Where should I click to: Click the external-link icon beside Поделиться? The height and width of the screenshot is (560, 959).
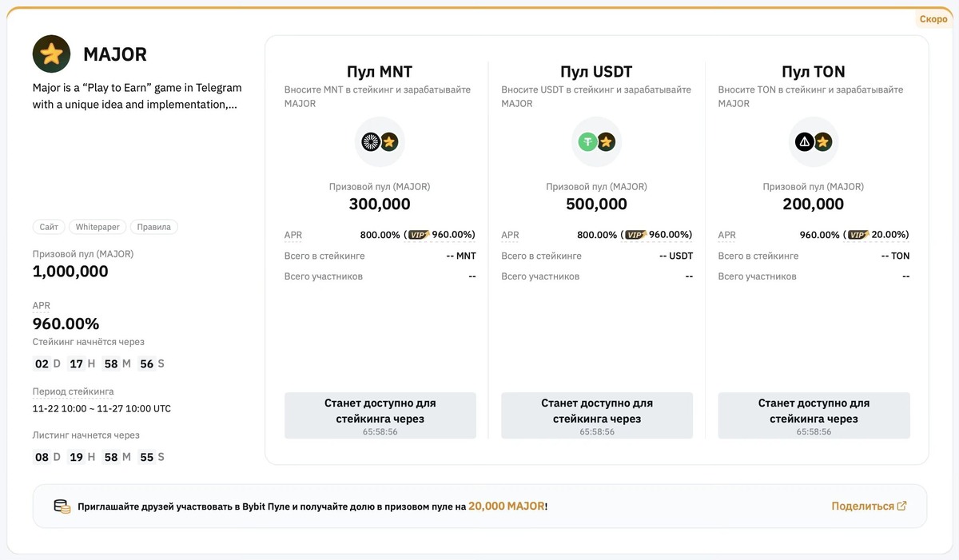(902, 505)
